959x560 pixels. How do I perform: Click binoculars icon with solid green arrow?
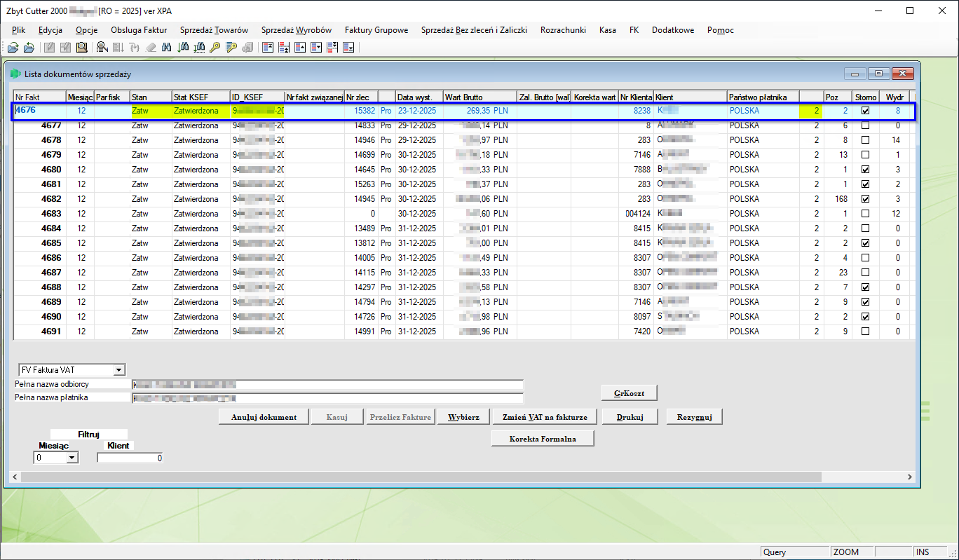tap(183, 48)
